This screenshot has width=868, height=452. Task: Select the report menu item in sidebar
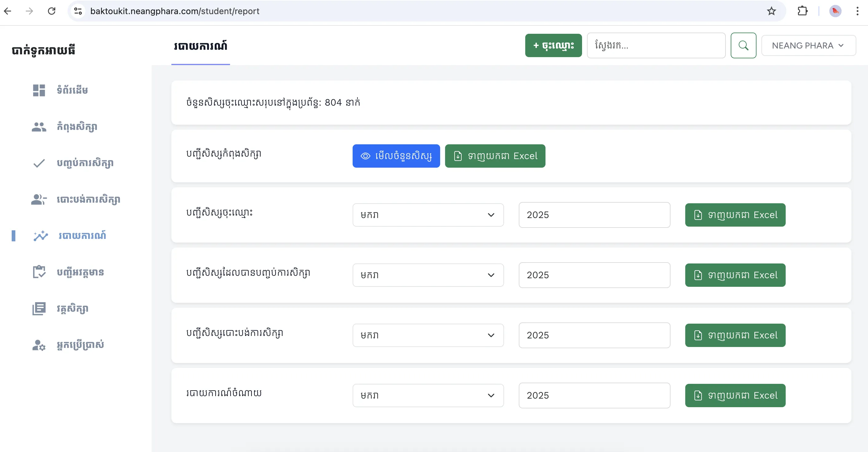pyautogui.click(x=82, y=236)
